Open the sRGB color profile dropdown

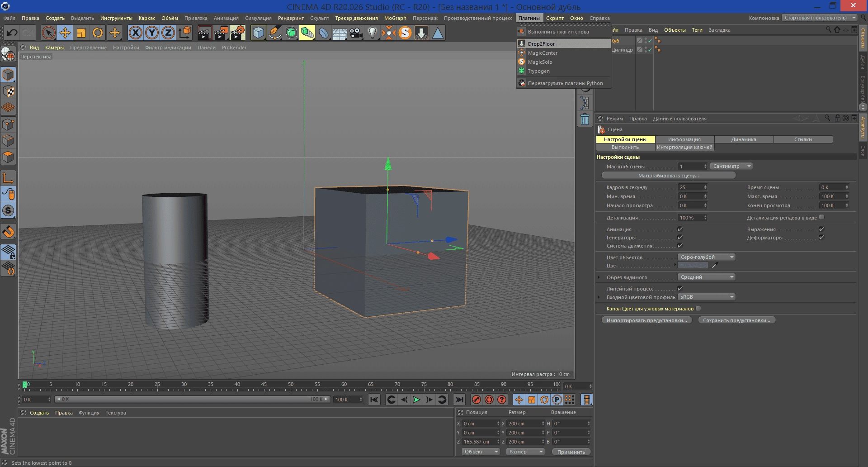coord(707,297)
